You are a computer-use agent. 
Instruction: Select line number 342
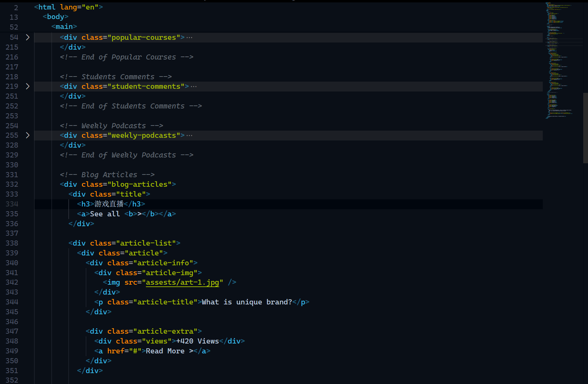12,282
